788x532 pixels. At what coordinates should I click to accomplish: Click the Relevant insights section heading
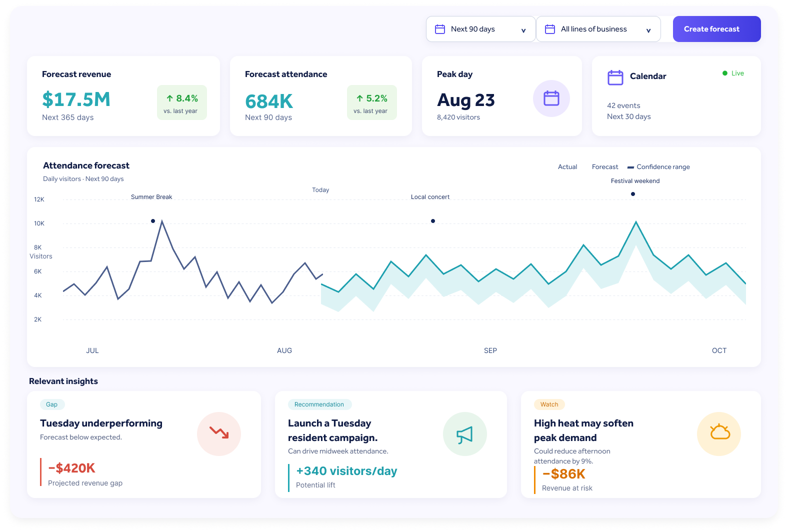[x=63, y=381]
